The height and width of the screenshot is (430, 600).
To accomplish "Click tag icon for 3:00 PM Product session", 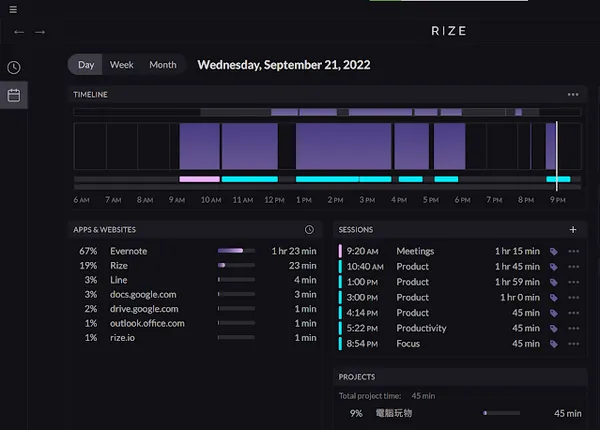I will (553, 298).
